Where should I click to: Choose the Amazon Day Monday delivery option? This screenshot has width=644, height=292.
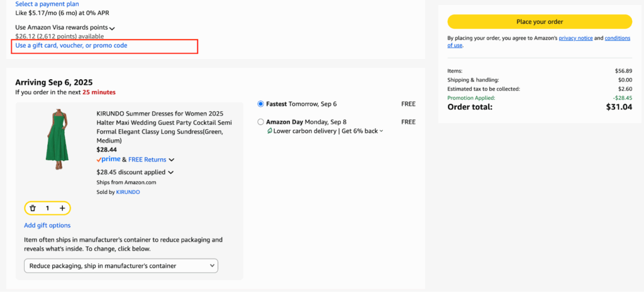261,122
